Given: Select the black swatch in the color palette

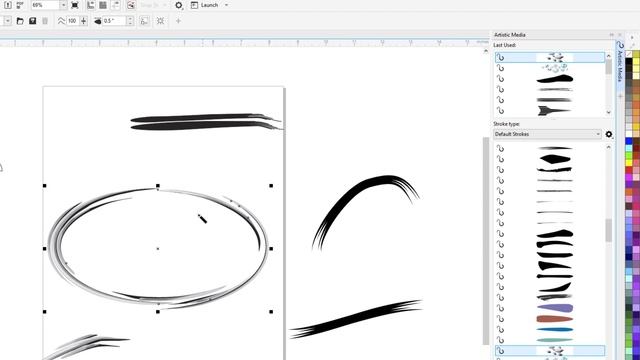Looking at the screenshot, I should pos(629,61).
